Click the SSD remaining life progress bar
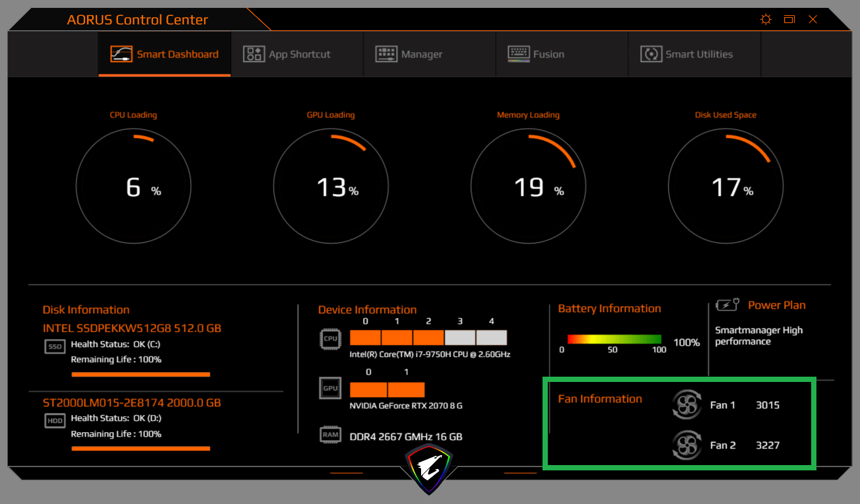This screenshot has width=860, height=504. coord(141,375)
